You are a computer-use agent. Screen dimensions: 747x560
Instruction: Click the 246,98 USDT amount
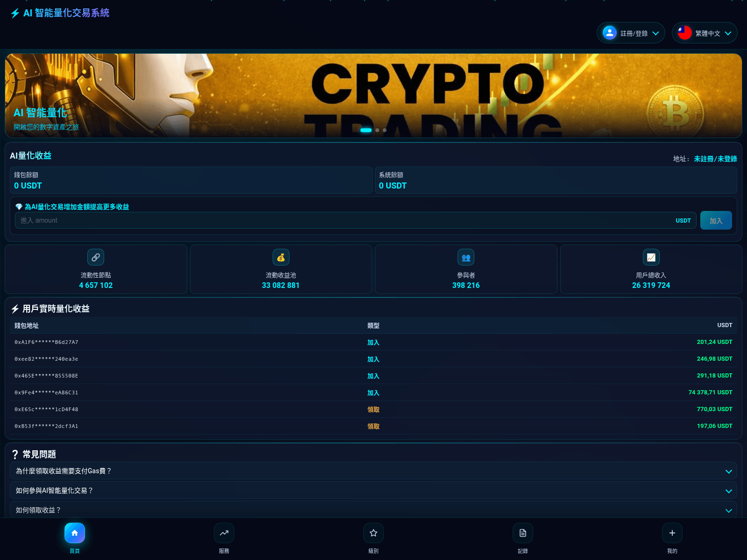click(714, 359)
